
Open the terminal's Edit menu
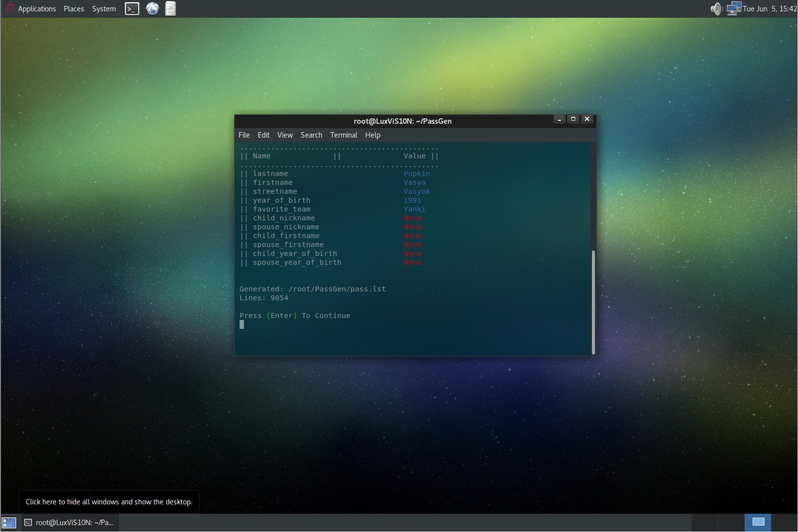[263, 135]
